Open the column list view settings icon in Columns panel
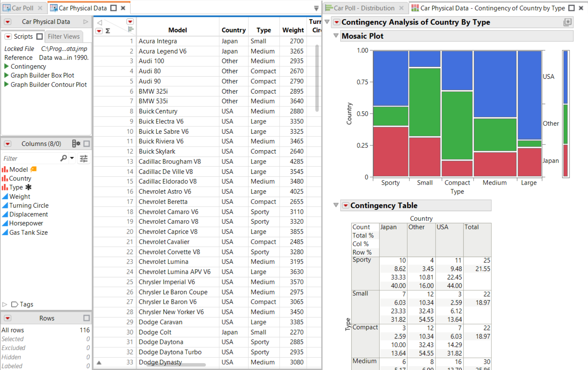 coord(76,143)
